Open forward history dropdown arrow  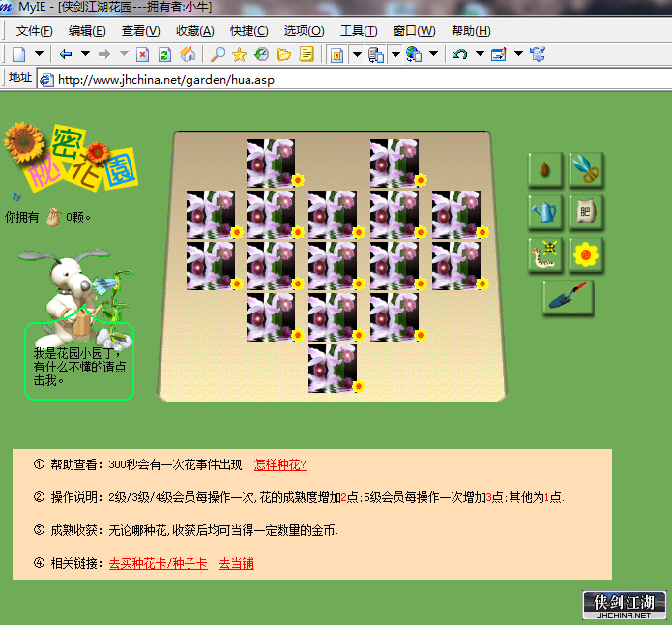point(124,54)
